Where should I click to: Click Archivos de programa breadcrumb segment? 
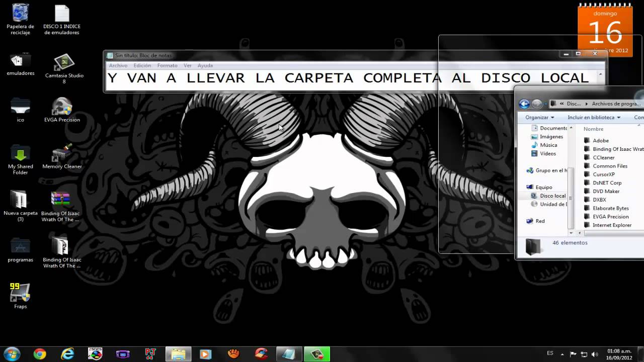coord(616,104)
